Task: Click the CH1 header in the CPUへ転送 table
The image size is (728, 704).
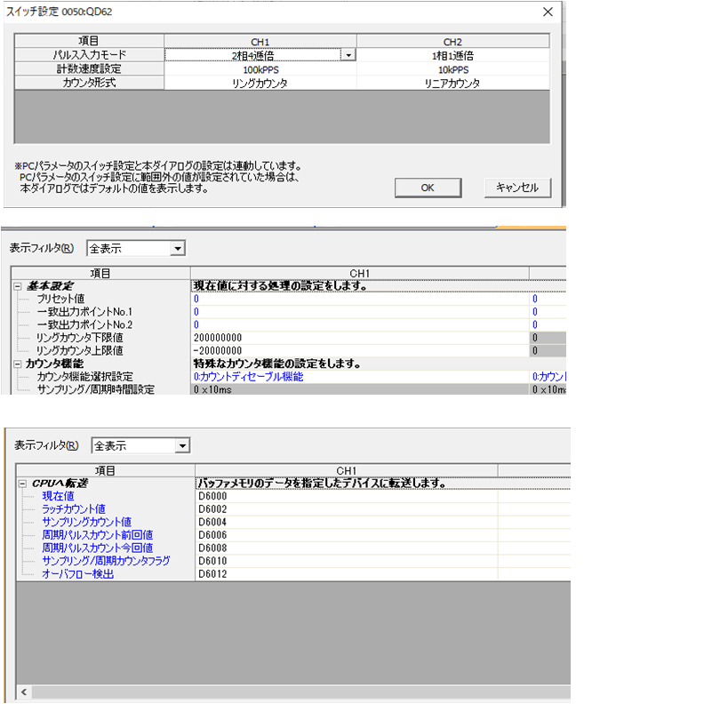Action: pos(347,470)
